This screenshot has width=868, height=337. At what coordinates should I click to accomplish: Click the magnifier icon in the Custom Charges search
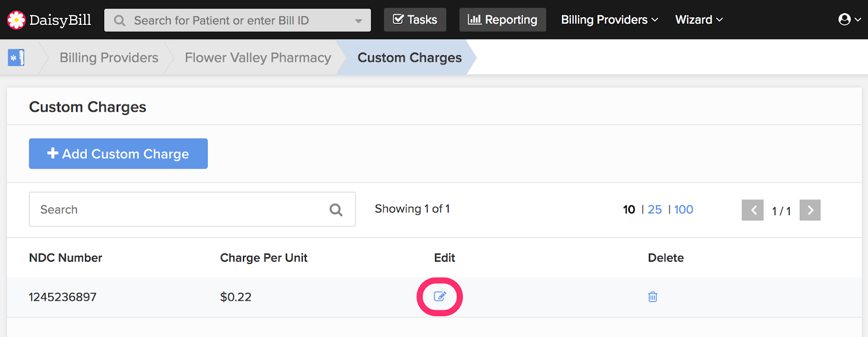[x=336, y=210]
